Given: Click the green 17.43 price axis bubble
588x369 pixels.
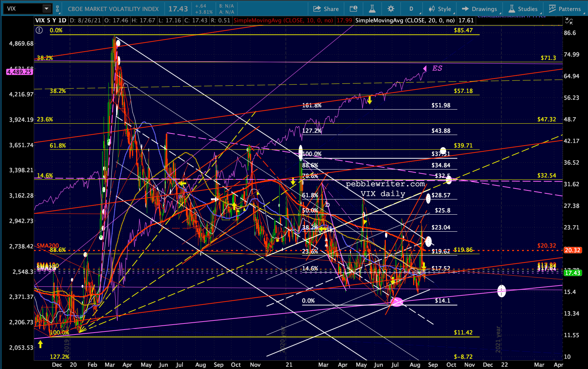Looking at the screenshot, I should tap(572, 273).
